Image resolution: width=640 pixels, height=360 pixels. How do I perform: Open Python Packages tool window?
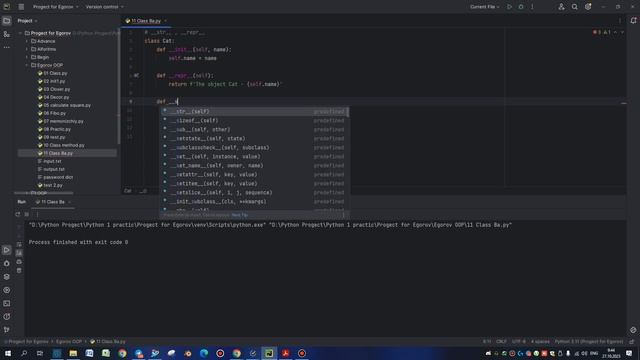7,276
